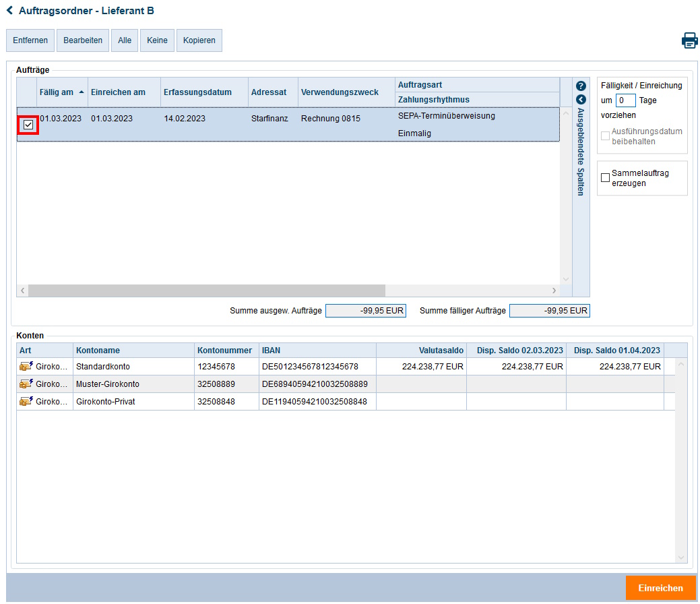This screenshot has width=700, height=604.
Task: Click the 14.02.2023 entry date cell
Action: point(185,119)
